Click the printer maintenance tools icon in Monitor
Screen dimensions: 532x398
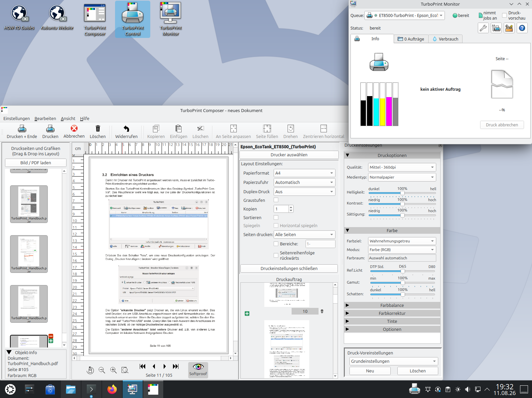[x=496, y=28]
